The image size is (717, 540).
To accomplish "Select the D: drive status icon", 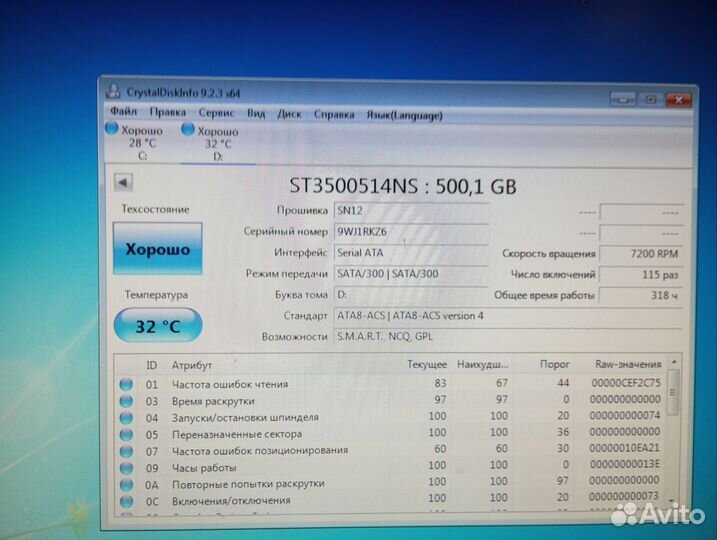I will (x=187, y=131).
